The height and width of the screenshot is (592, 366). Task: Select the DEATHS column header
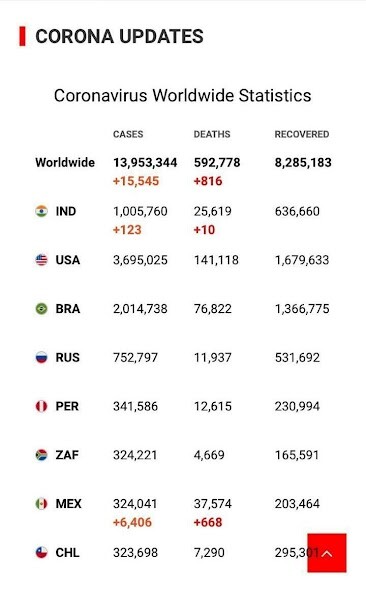coord(212,134)
